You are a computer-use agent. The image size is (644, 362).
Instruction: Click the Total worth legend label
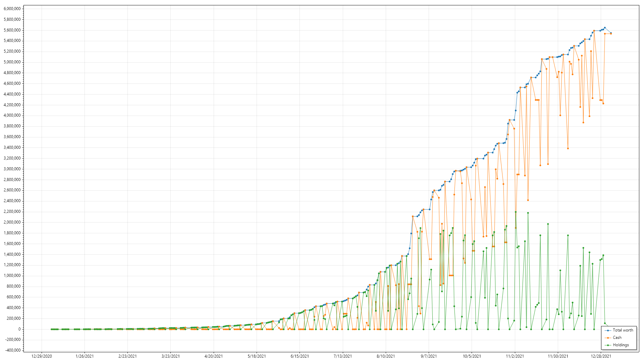(x=623, y=330)
